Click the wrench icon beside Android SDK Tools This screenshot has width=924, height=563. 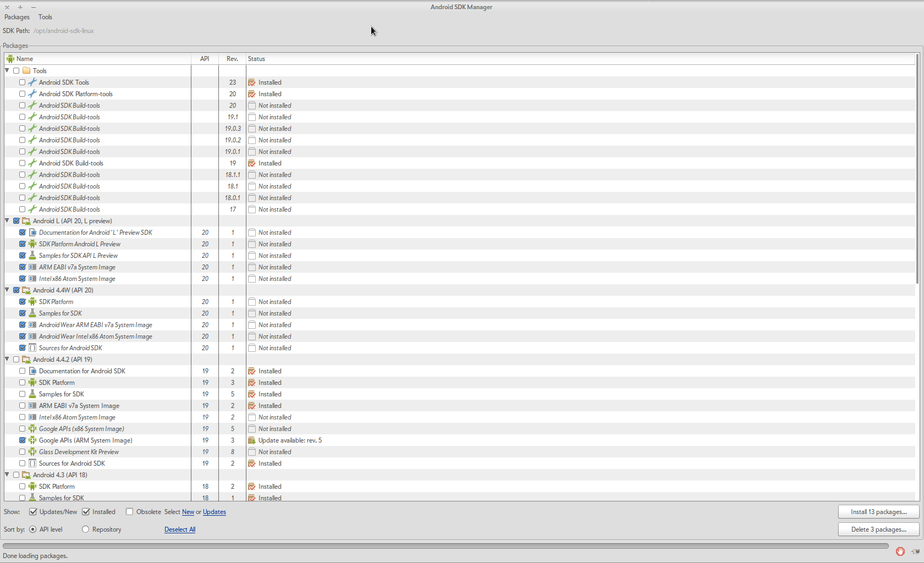(x=32, y=82)
